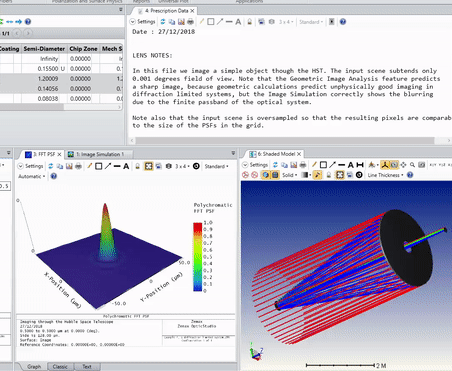Toggle the highlighted axis orientation icon in Shaded Model
Image resolution: width=452 pixels, height=371 pixels.
click(385, 165)
